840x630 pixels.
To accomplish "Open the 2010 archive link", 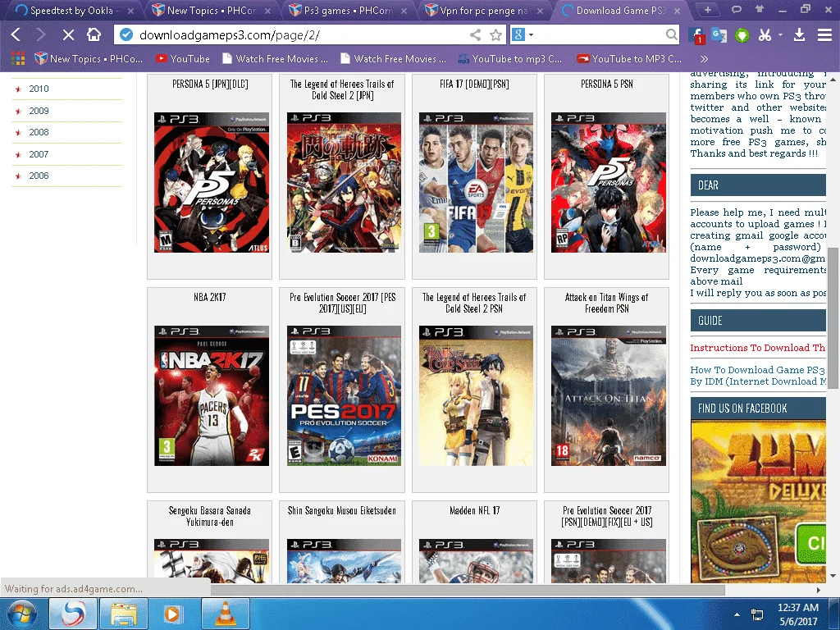I will [39, 89].
